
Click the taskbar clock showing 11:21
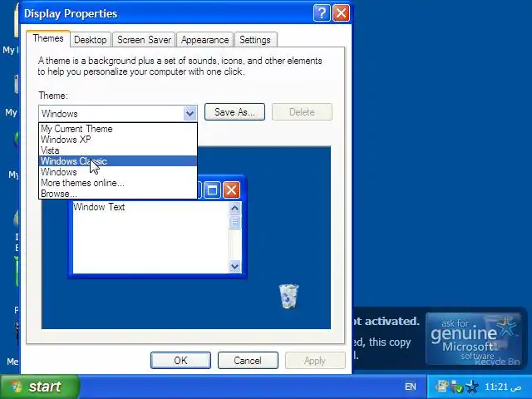tap(502, 387)
